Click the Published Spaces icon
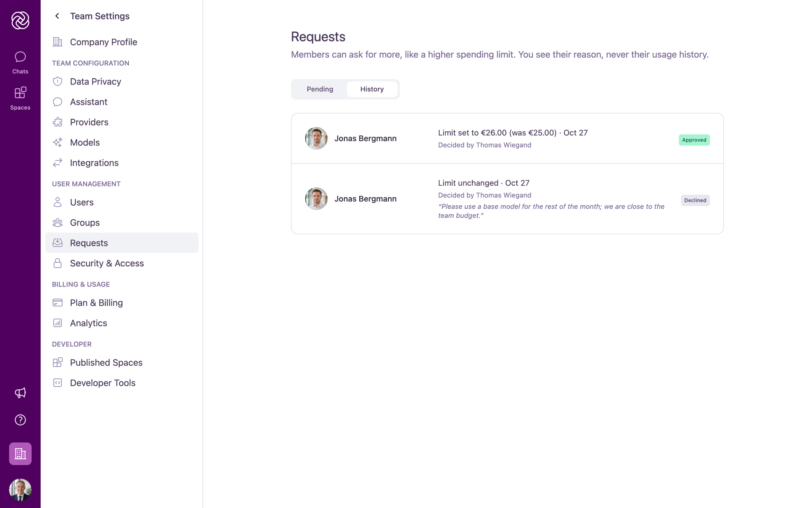This screenshot has width=812, height=508. point(58,362)
